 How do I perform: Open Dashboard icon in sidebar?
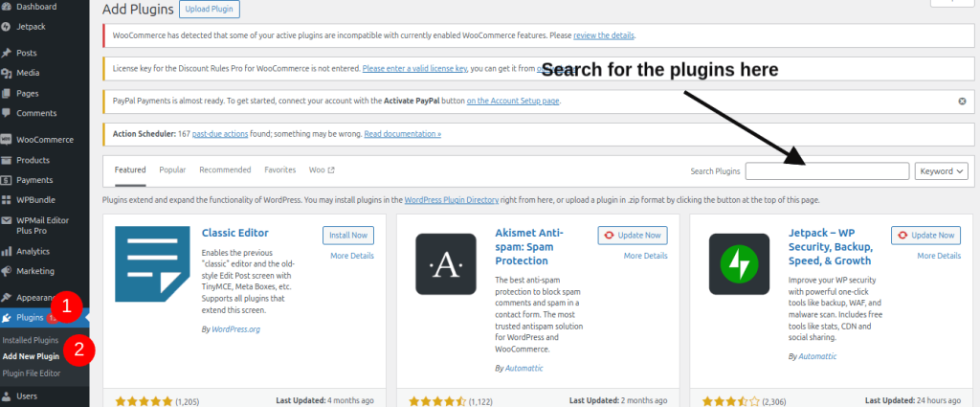click(7, 7)
